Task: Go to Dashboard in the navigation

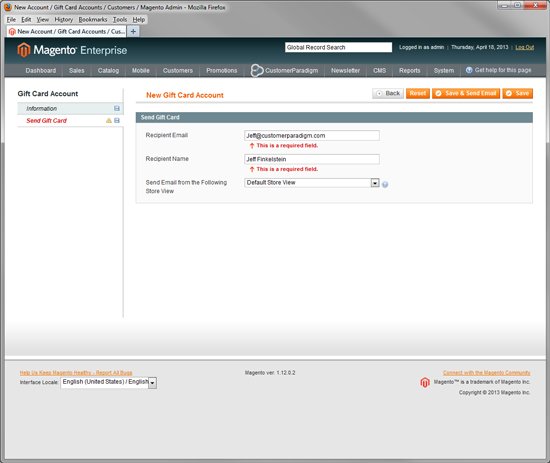Action: (x=41, y=71)
